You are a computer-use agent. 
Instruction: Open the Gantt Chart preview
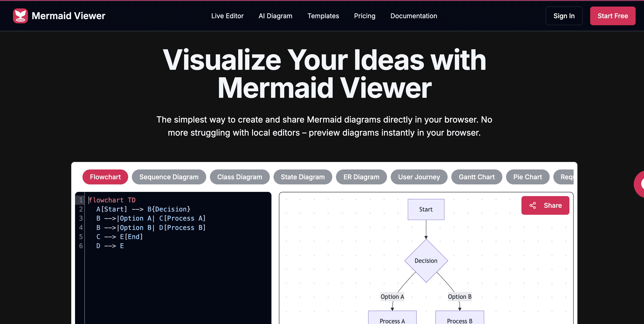point(476,177)
